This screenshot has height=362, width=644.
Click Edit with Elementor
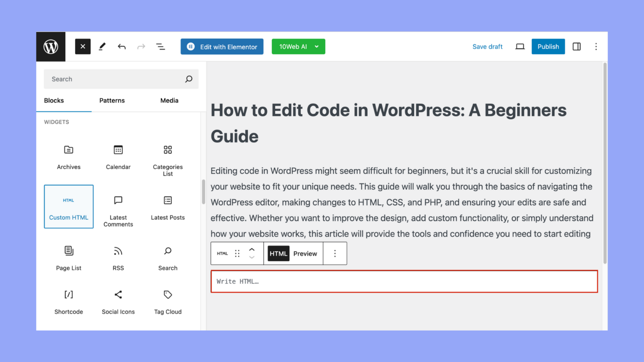pyautogui.click(x=222, y=47)
